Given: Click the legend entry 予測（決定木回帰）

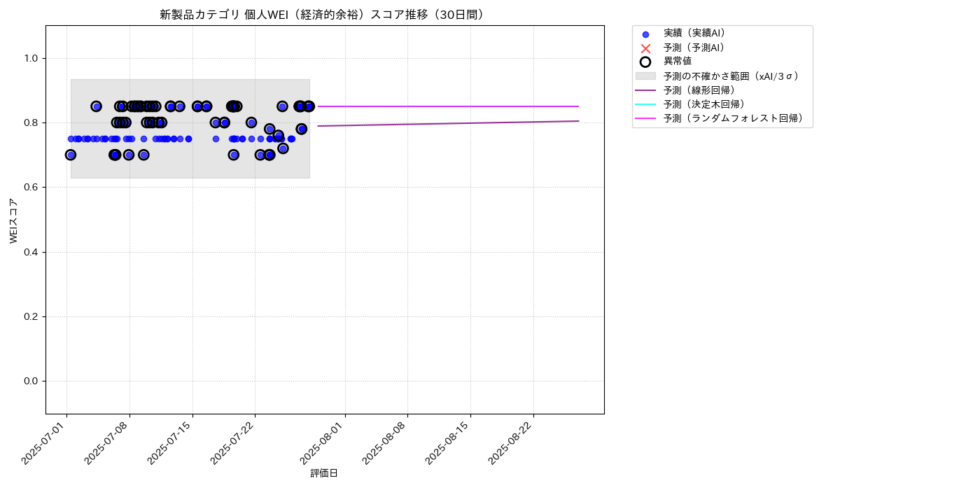Looking at the screenshot, I should point(704,104).
